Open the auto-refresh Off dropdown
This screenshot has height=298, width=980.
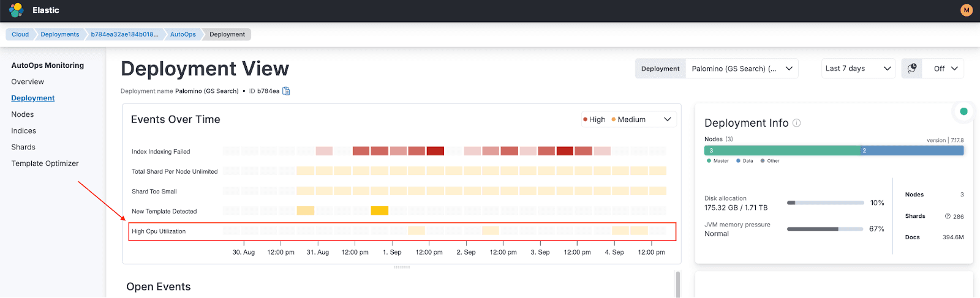click(x=945, y=69)
